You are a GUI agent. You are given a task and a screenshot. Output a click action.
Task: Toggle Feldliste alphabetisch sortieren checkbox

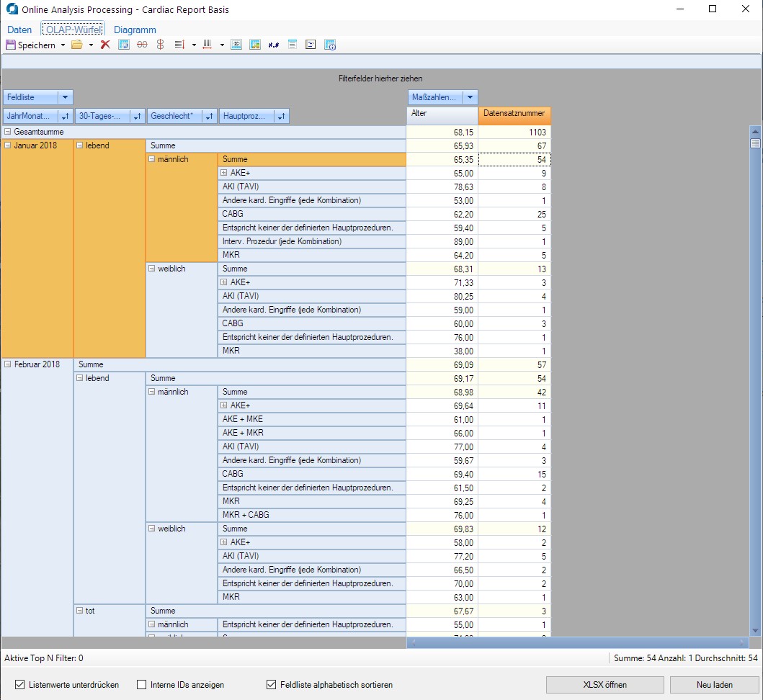coord(271,684)
